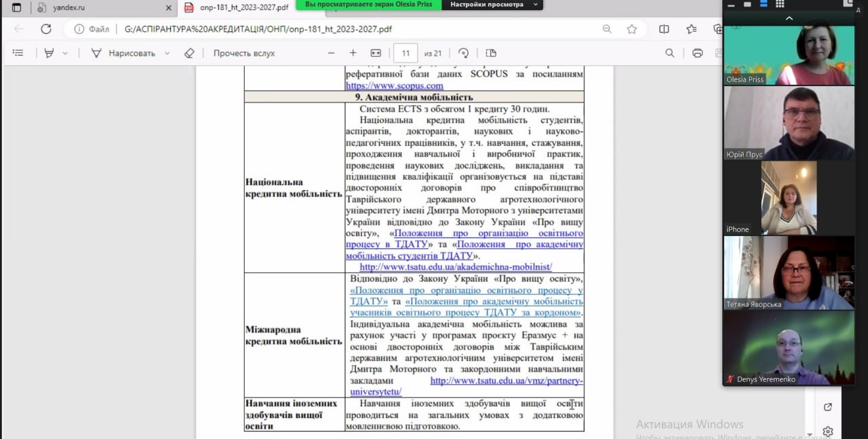Expand the highlighter options dropdown
Image resolution: width=868 pixels, height=439 pixels.
pyautogui.click(x=65, y=53)
